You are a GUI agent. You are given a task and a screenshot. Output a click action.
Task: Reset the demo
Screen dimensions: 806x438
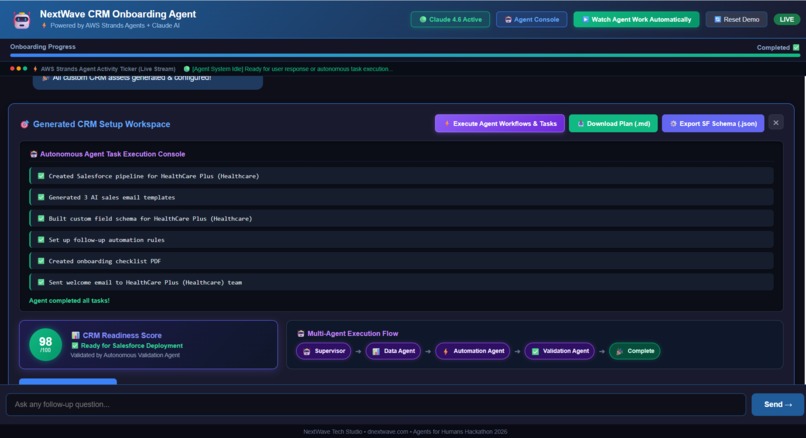736,20
